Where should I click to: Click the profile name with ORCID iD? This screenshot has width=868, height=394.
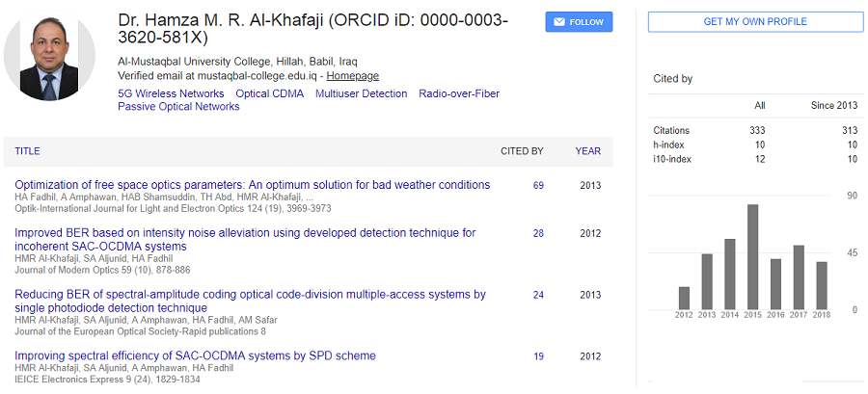pos(313,29)
